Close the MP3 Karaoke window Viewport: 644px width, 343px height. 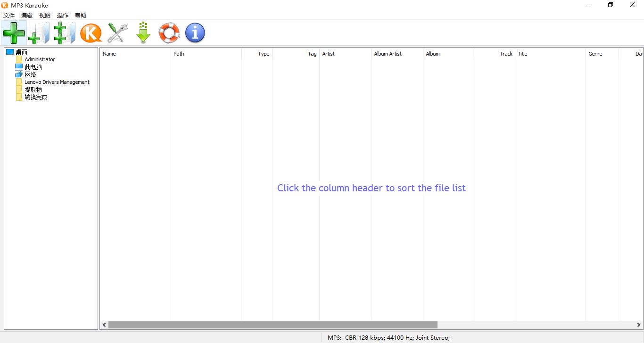click(632, 5)
